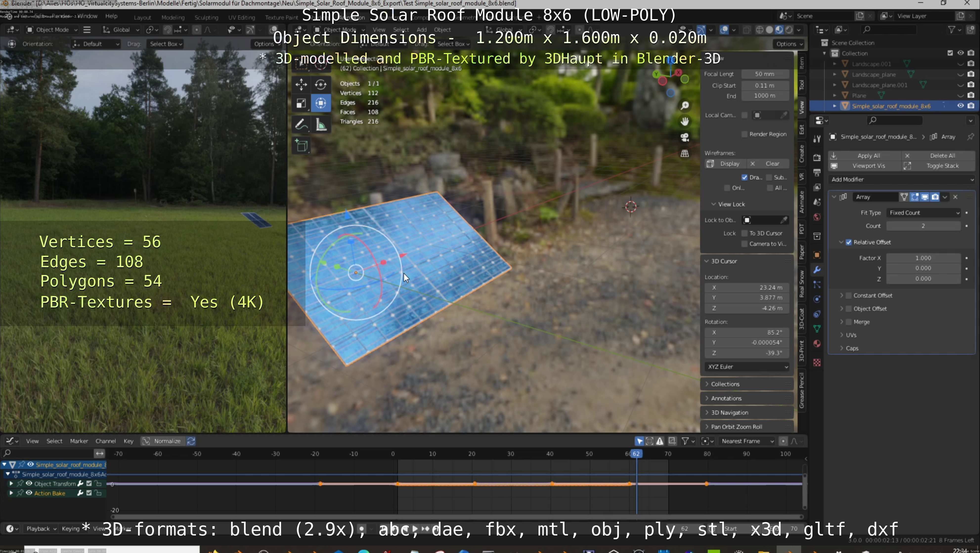Open the View Layer properties tab icon
The width and height of the screenshot is (980, 553).
point(817,187)
